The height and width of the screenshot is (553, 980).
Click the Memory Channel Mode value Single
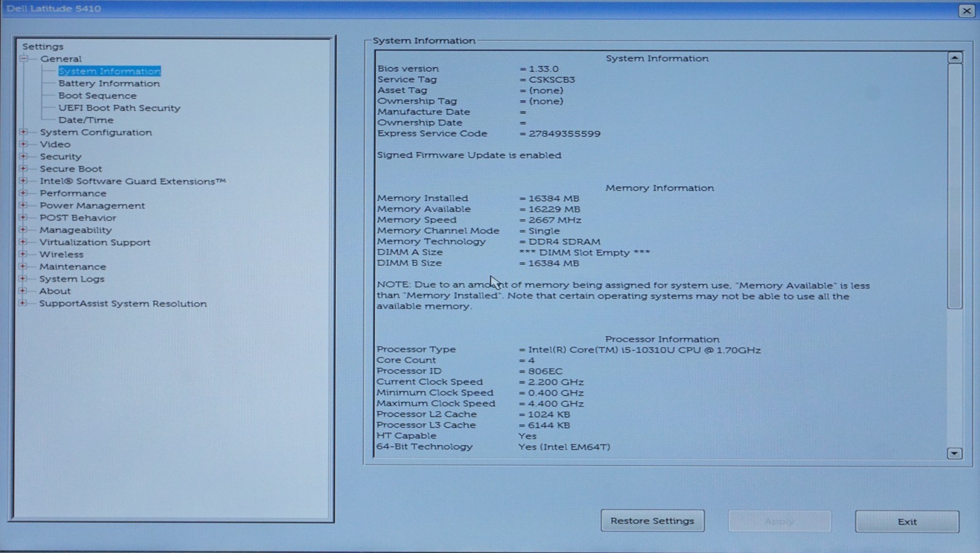(544, 231)
